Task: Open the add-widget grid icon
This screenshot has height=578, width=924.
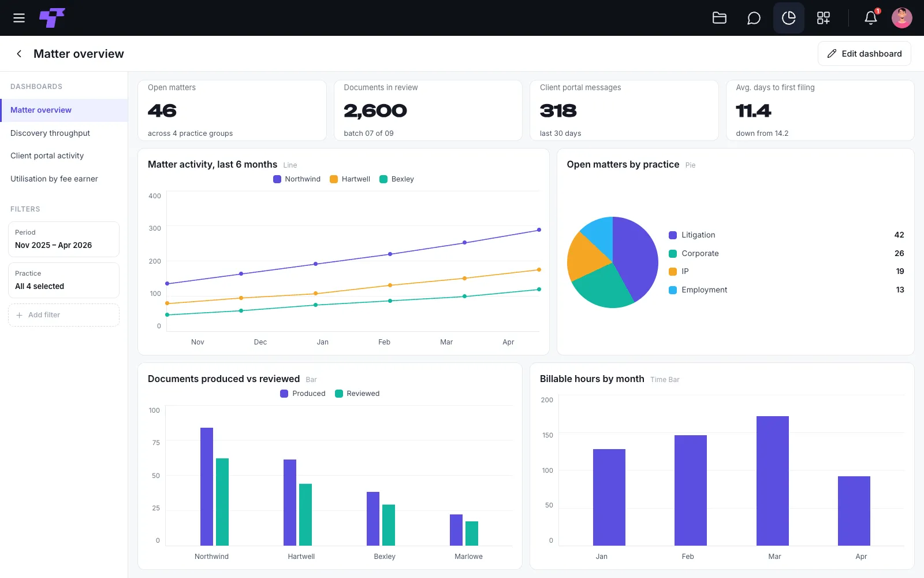Action: point(824,18)
